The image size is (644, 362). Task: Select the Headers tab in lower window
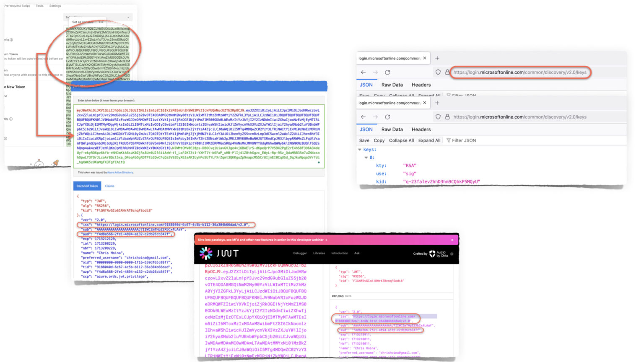point(421,129)
